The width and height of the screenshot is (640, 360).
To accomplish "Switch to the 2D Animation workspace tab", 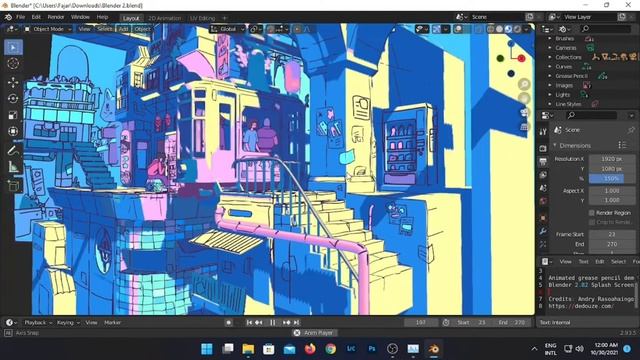I will [x=164, y=18].
